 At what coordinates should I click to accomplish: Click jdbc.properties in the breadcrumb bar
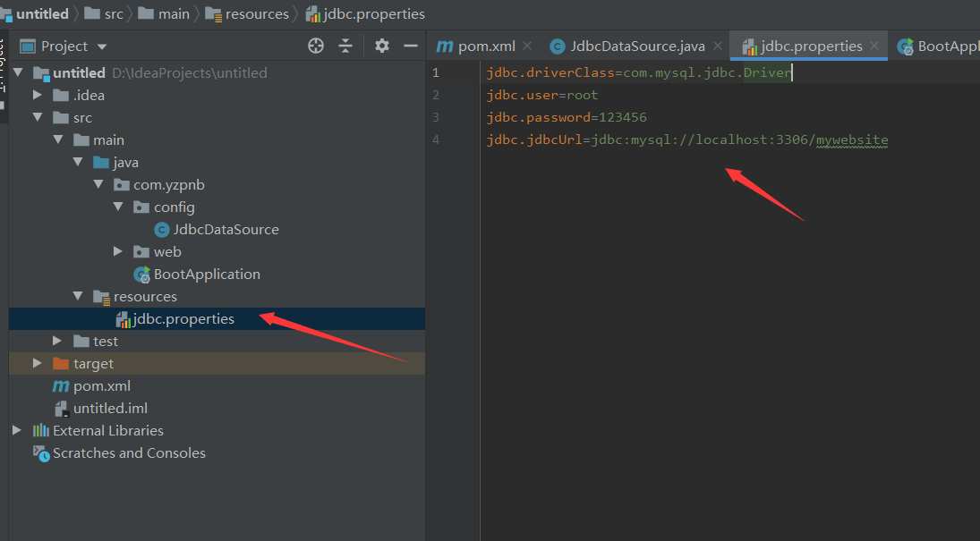coord(374,13)
